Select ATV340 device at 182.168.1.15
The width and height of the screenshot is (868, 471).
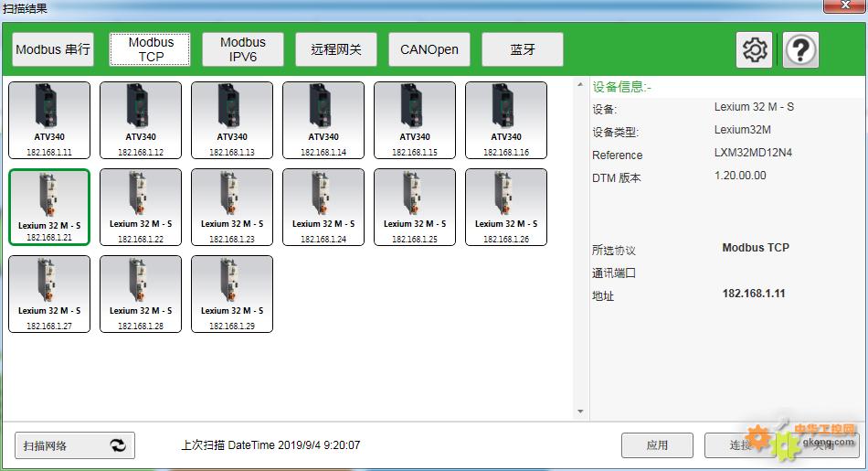coord(415,120)
